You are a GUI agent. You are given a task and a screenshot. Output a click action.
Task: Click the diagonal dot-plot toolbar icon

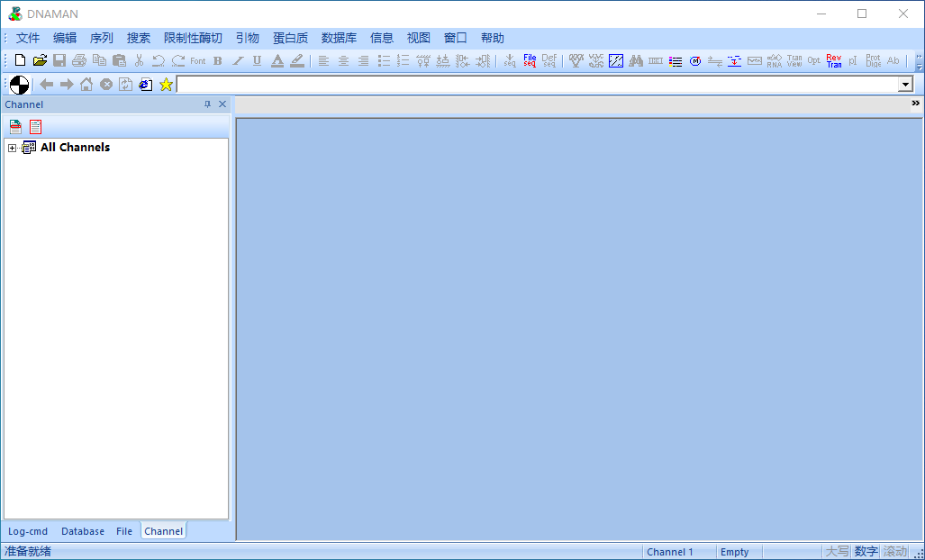tap(616, 60)
